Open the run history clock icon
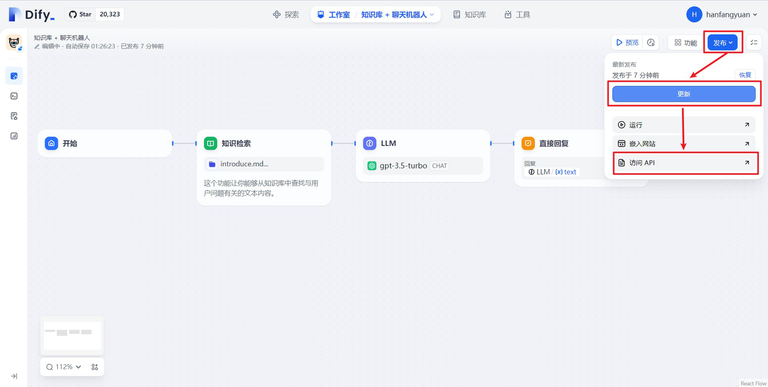 pos(650,43)
